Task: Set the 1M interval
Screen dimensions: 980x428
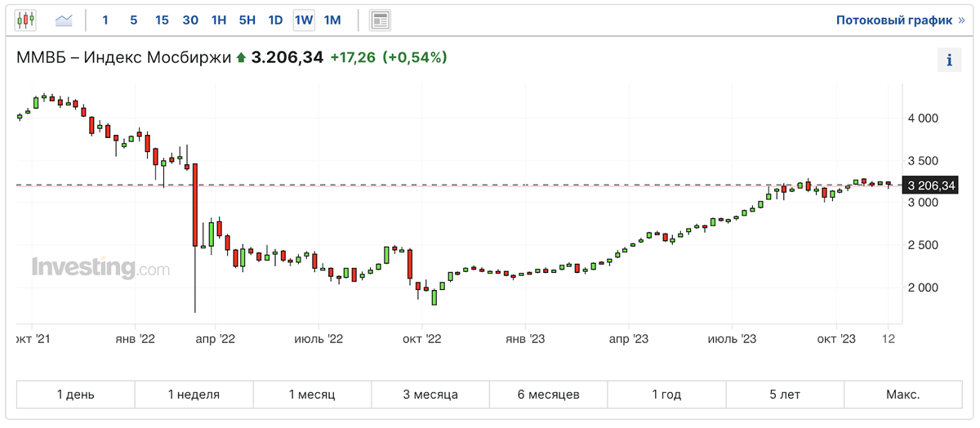Action: coord(332,20)
